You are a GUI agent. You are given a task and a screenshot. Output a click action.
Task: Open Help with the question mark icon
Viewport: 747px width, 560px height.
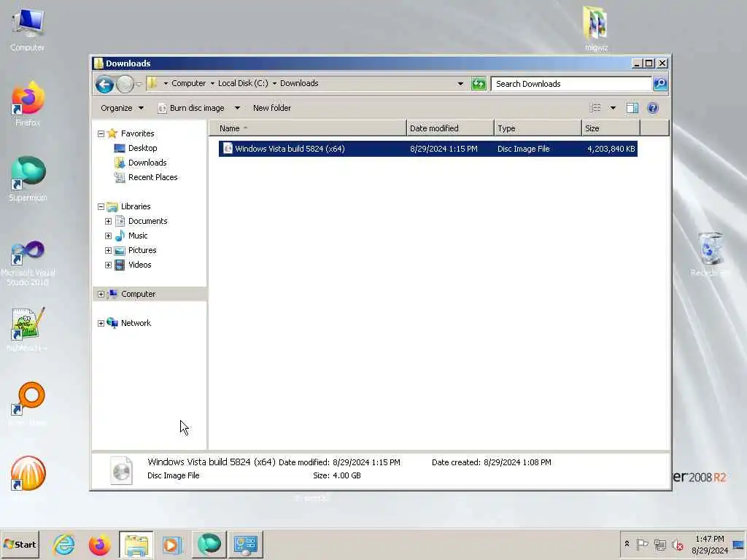coord(653,108)
